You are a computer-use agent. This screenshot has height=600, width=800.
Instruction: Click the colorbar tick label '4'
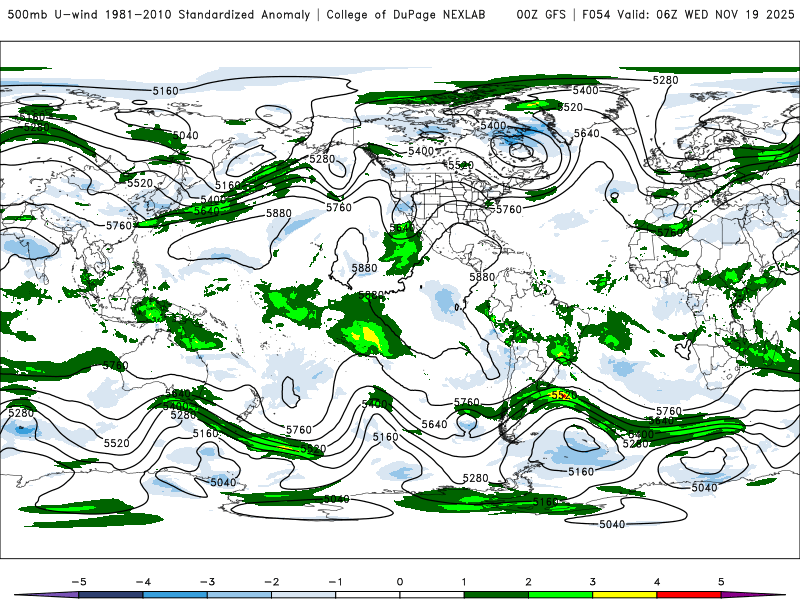click(657, 582)
